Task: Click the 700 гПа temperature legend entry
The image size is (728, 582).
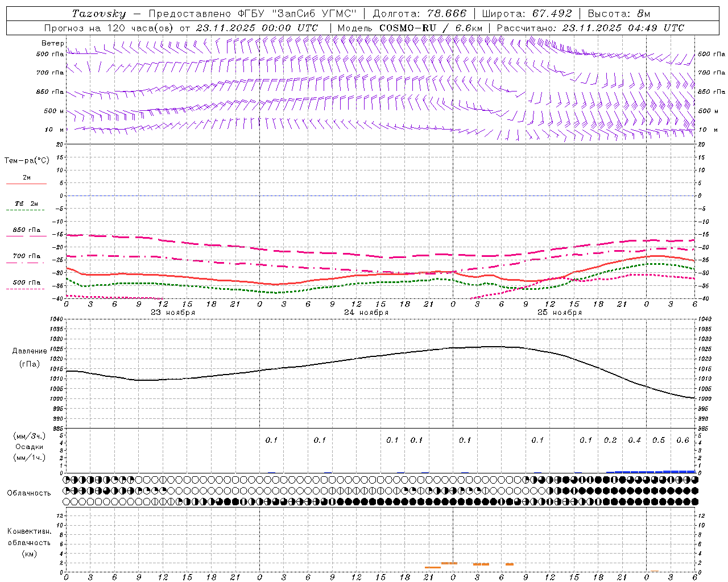Action: pos(26,256)
